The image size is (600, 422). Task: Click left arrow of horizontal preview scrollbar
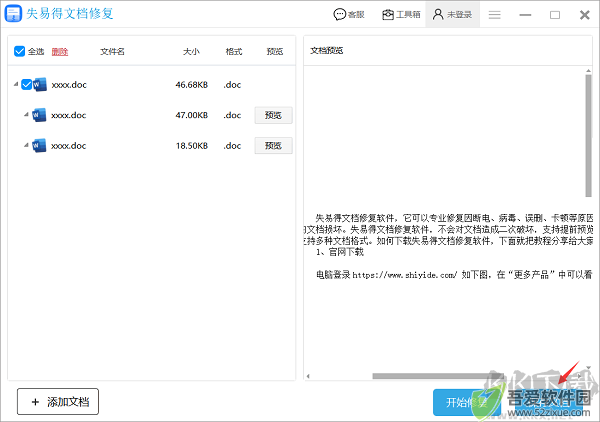[x=308, y=376]
